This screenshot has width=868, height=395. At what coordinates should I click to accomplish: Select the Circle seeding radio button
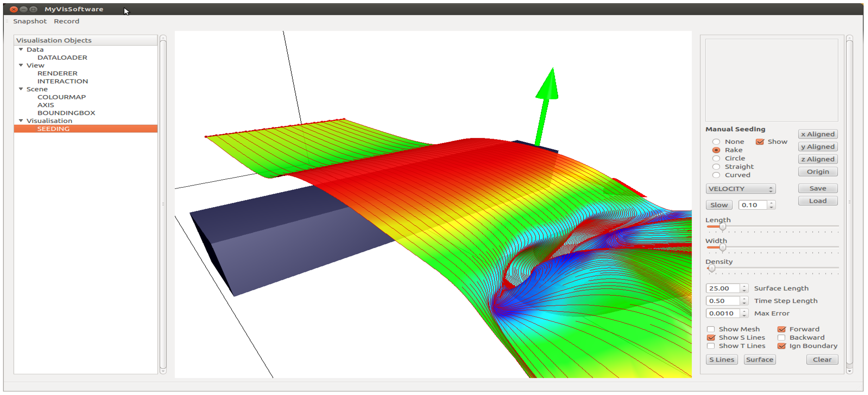[x=716, y=158]
